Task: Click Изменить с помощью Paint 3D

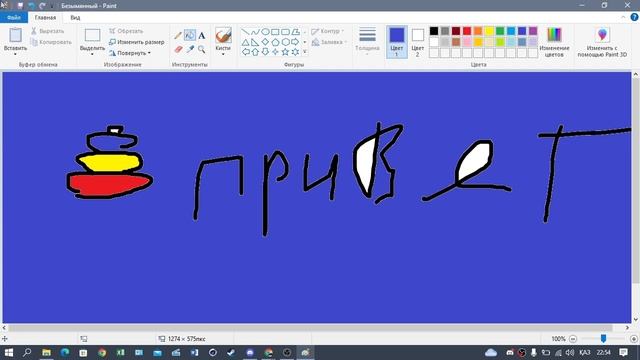Action: click(x=602, y=42)
